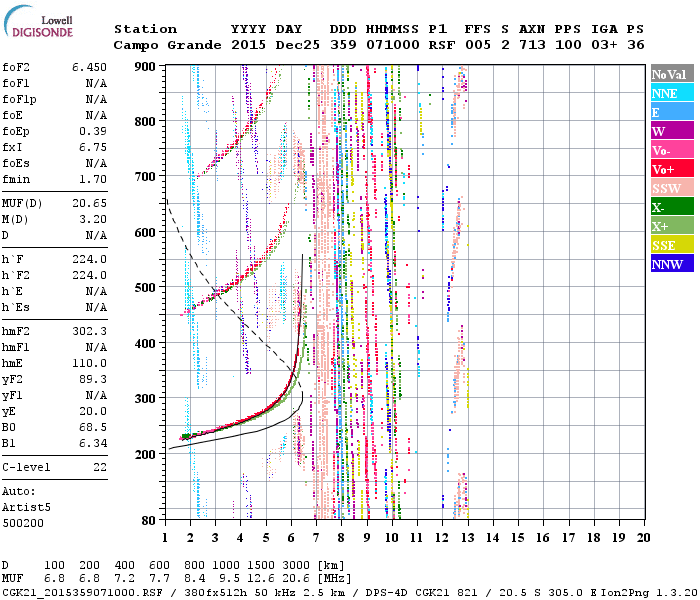Select the X- dark green legend swatch
This screenshot has width=700, height=600.
[x=672, y=206]
